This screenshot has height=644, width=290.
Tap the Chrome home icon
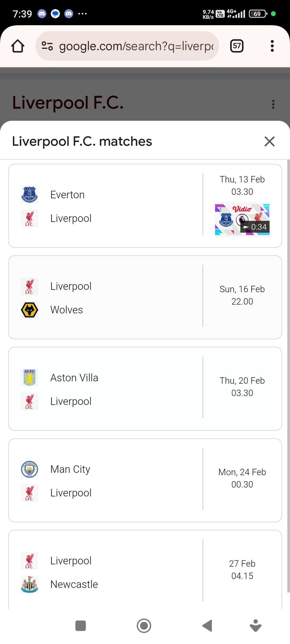tap(18, 46)
